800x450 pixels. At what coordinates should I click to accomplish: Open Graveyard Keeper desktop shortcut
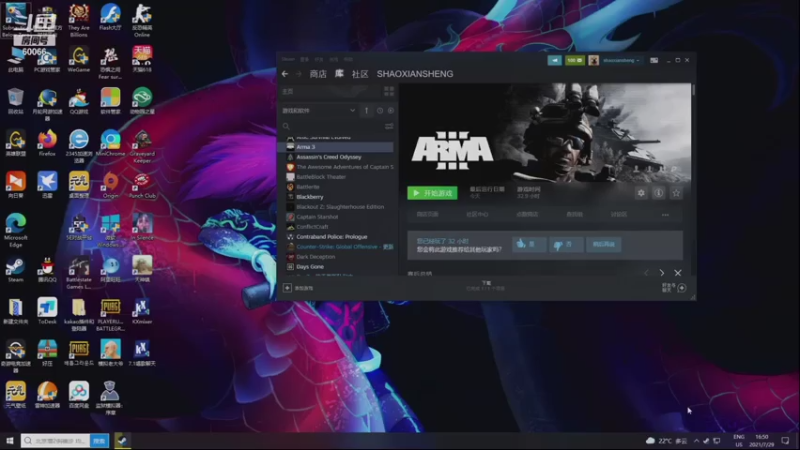pyautogui.click(x=142, y=147)
